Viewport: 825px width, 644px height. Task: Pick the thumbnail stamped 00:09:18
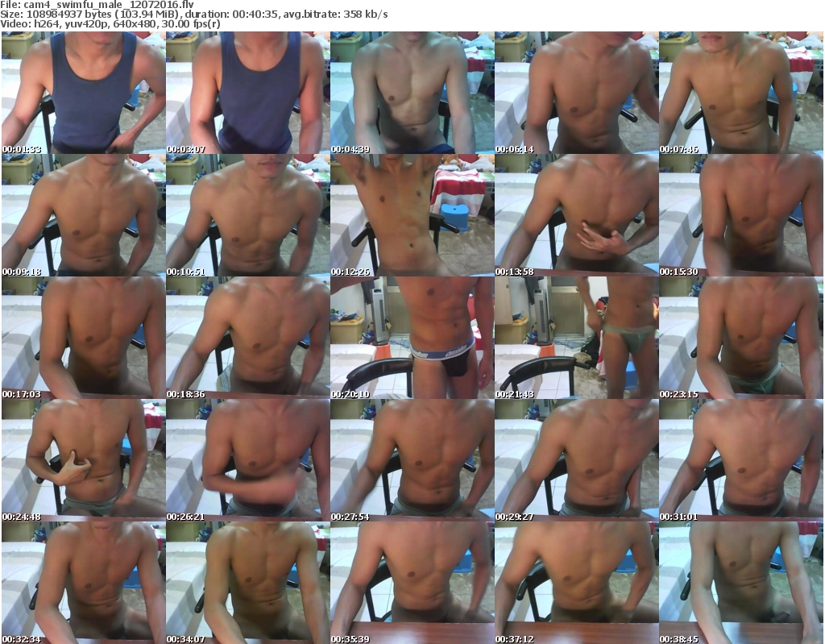84,215
